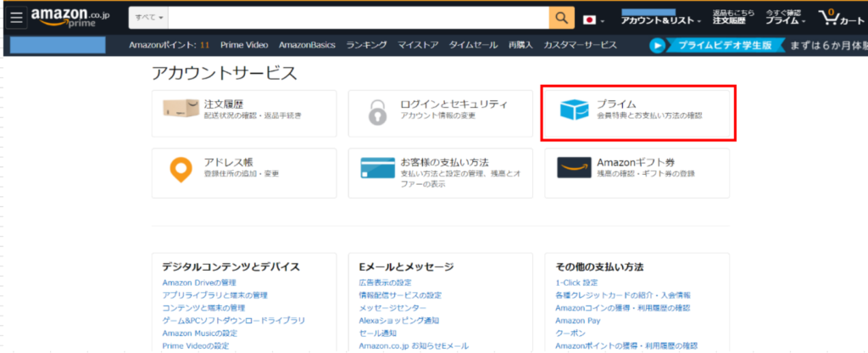The width and height of the screenshot is (868, 353).
Task: Open 返品もこちら 注文履歴 in header
Action: point(733,17)
